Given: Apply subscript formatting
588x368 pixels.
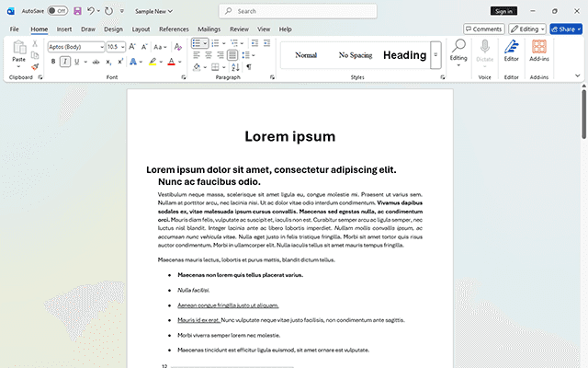Looking at the screenshot, I should [108, 62].
